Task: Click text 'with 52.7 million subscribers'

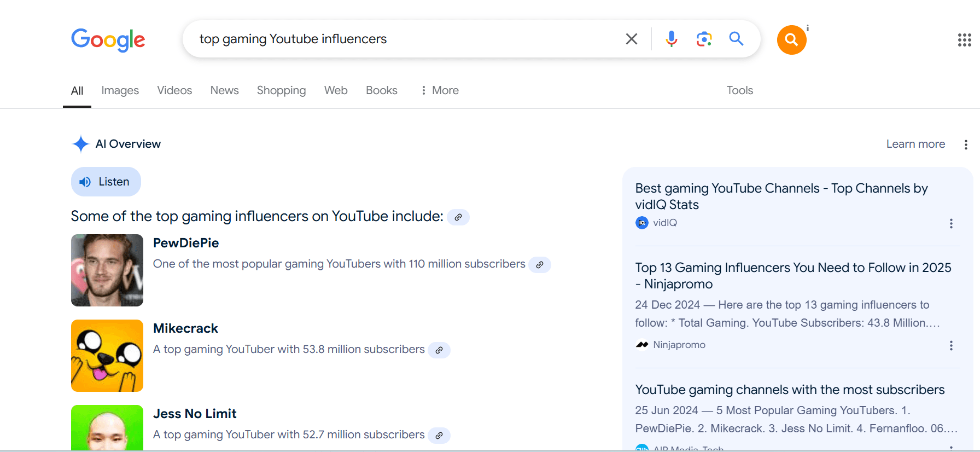Action: pyautogui.click(x=351, y=434)
